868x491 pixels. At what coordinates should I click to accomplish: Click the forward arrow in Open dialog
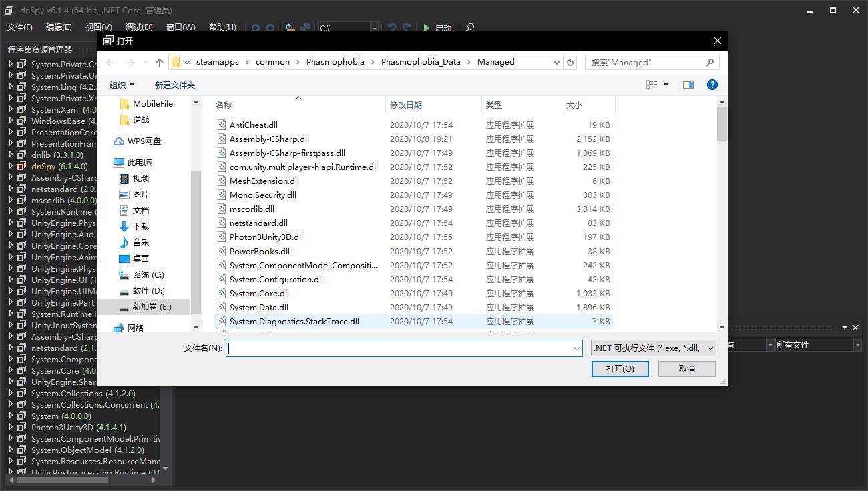[130, 62]
